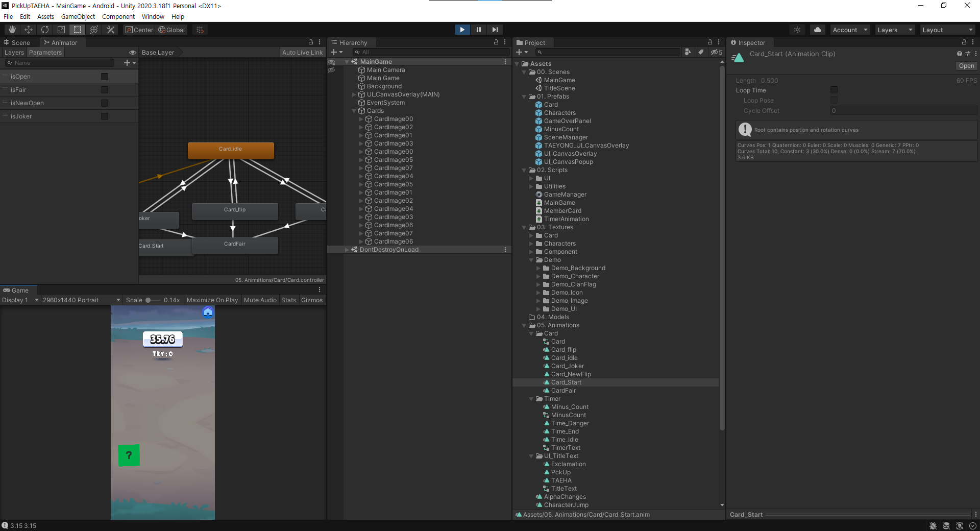Click the Step frame button
The image size is (980, 531).
(x=495, y=30)
